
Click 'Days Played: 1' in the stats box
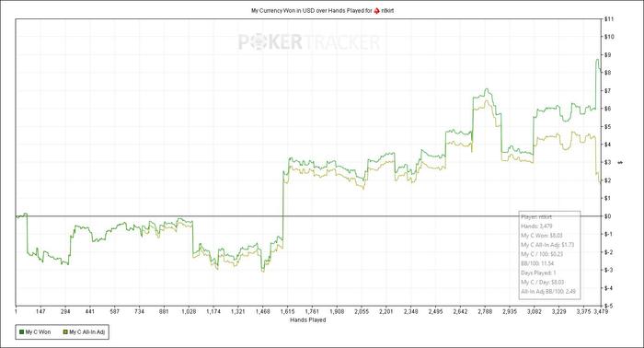(538, 273)
